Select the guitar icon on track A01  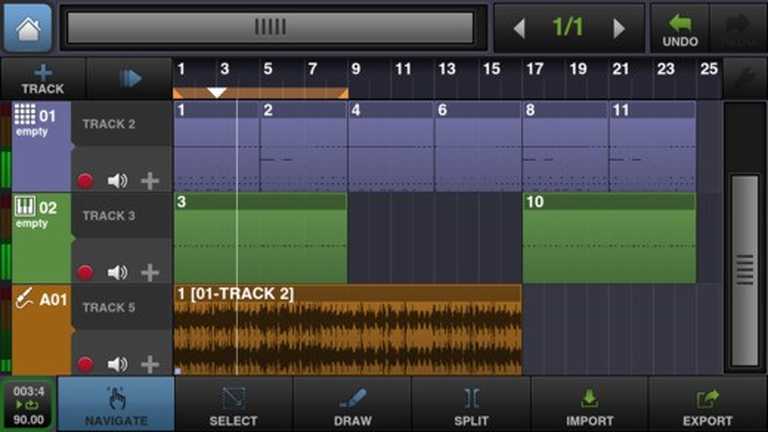(x=25, y=298)
